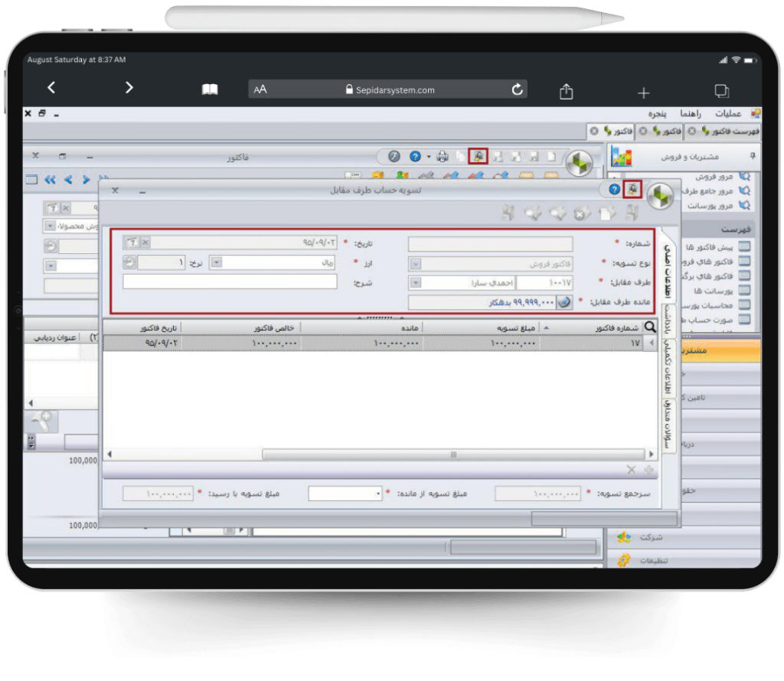The height and width of the screenshot is (681, 784).
Task: Open عملیات menu in menu bar
Action: coord(728,113)
